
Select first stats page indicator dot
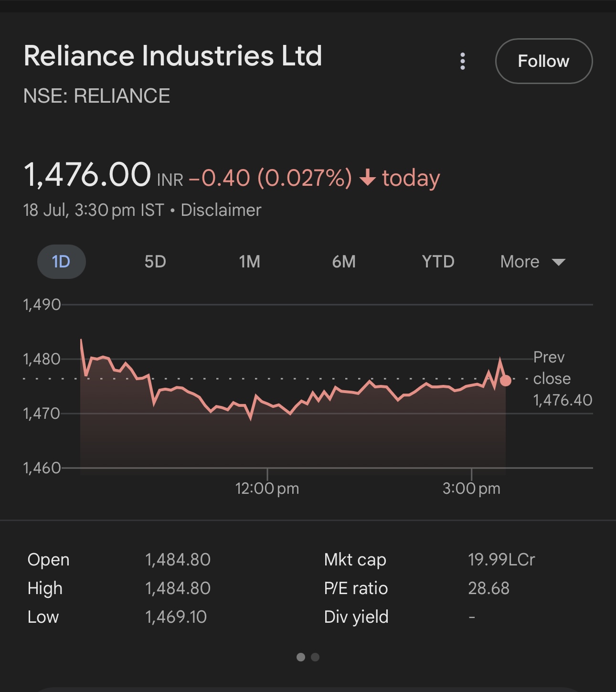301,657
